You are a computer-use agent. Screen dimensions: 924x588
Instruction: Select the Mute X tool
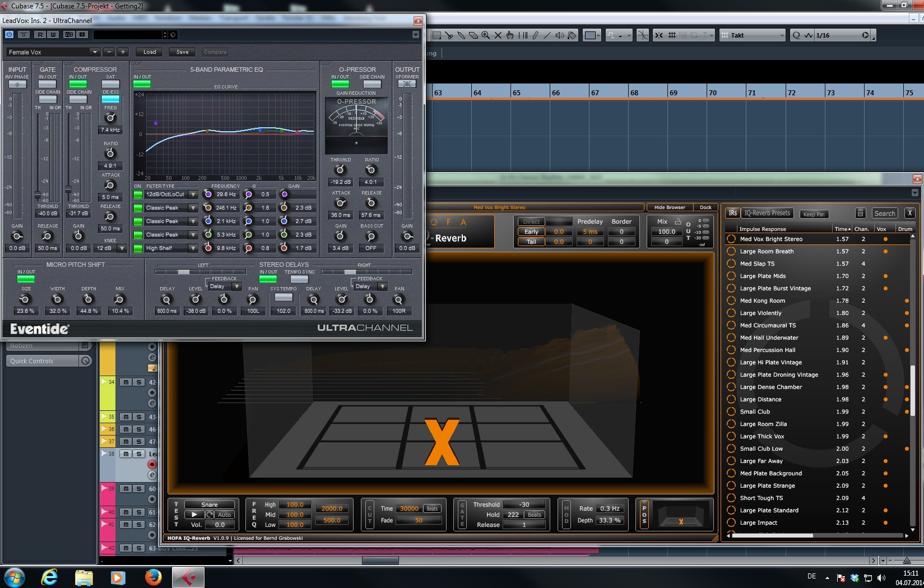coord(498,35)
